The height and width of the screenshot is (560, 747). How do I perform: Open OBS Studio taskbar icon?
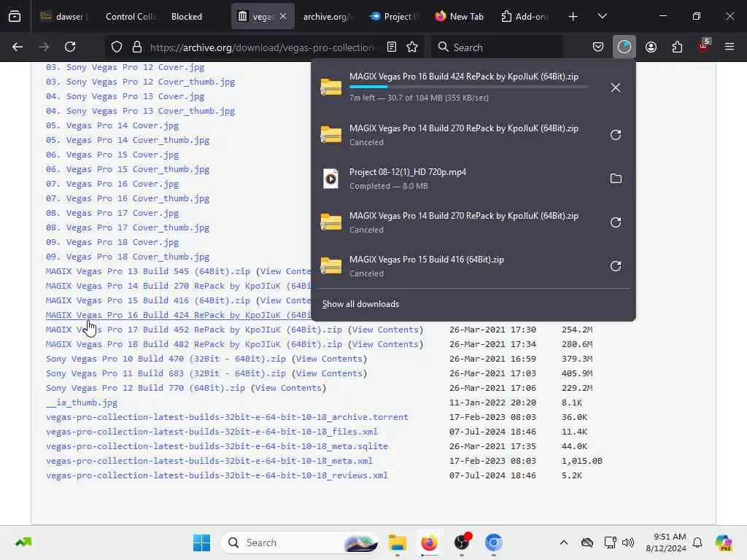pyautogui.click(x=462, y=542)
